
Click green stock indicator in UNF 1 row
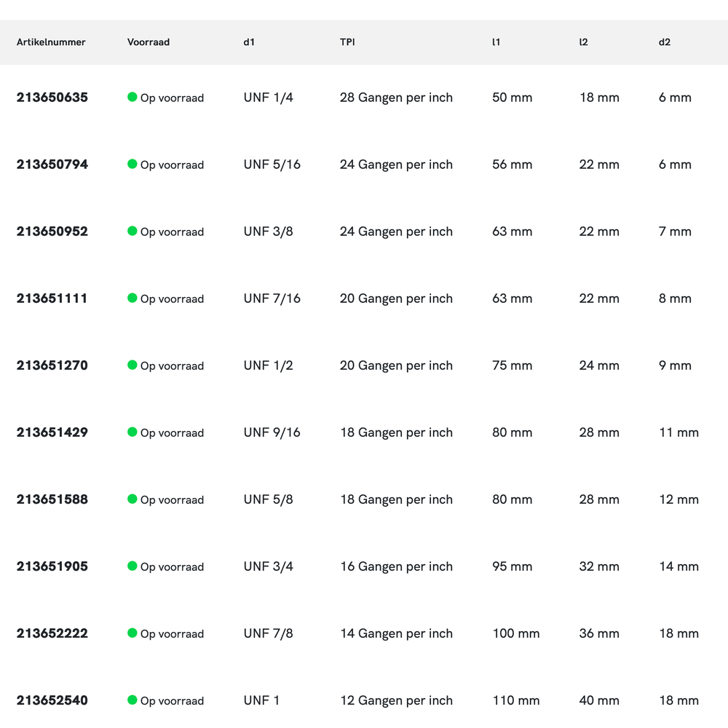pyautogui.click(x=132, y=700)
